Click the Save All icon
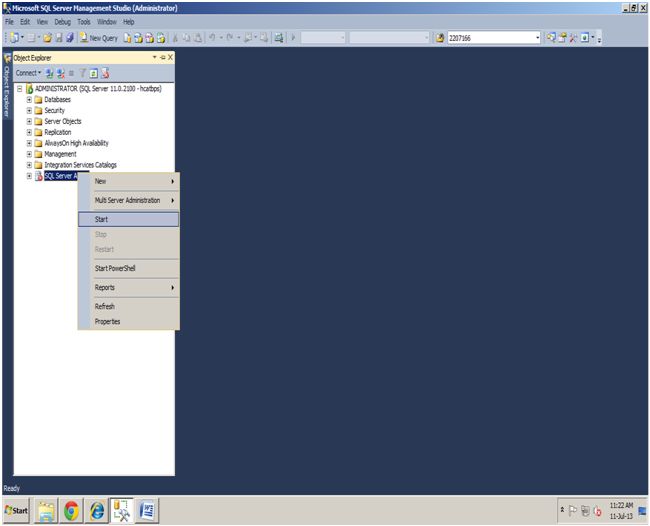The width and height of the screenshot is (650, 526). pos(70,38)
